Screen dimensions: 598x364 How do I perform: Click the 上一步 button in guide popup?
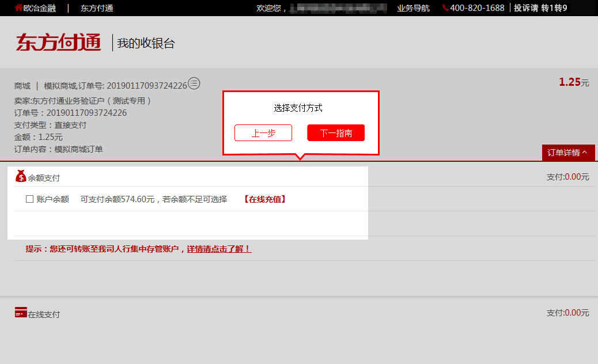tap(263, 132)
